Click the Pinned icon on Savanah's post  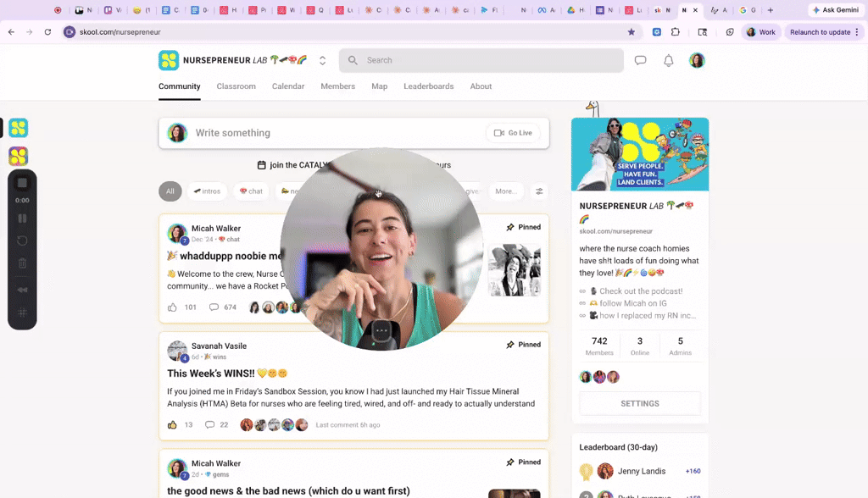tap(509, 345)
